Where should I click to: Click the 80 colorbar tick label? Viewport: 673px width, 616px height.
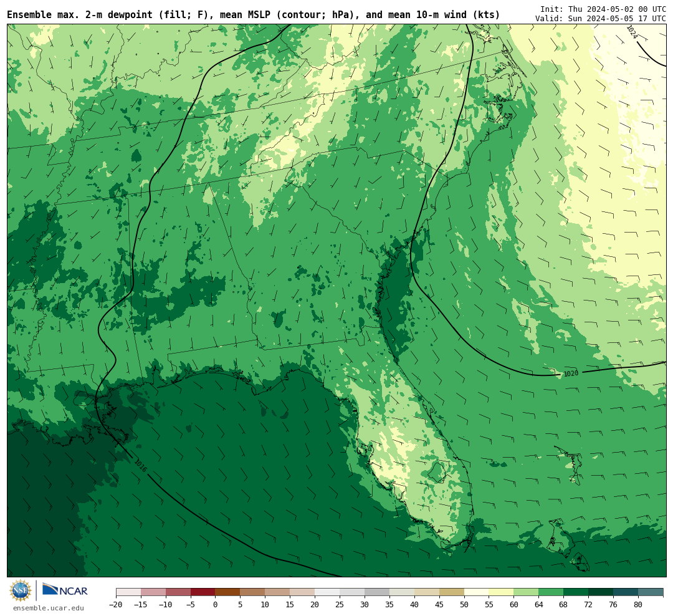click(638, 605)
